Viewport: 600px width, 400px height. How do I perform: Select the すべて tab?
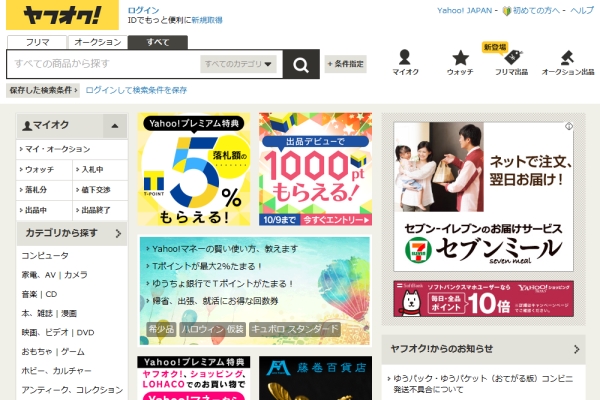[158, 42]
